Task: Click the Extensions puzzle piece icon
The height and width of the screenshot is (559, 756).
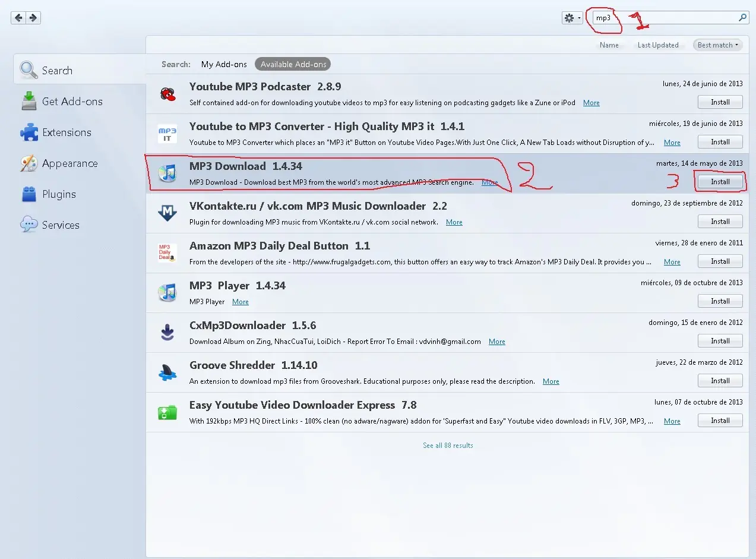Action: 29,132
